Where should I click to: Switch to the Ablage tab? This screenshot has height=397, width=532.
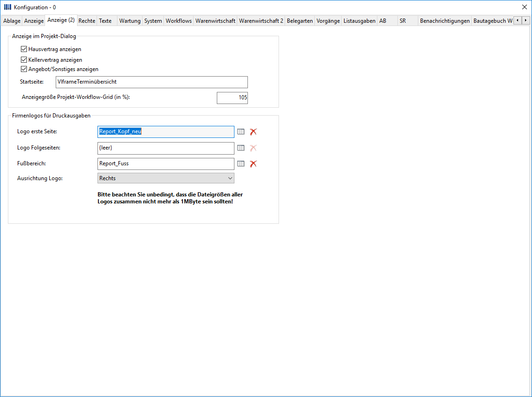click(x=12, y=21)
